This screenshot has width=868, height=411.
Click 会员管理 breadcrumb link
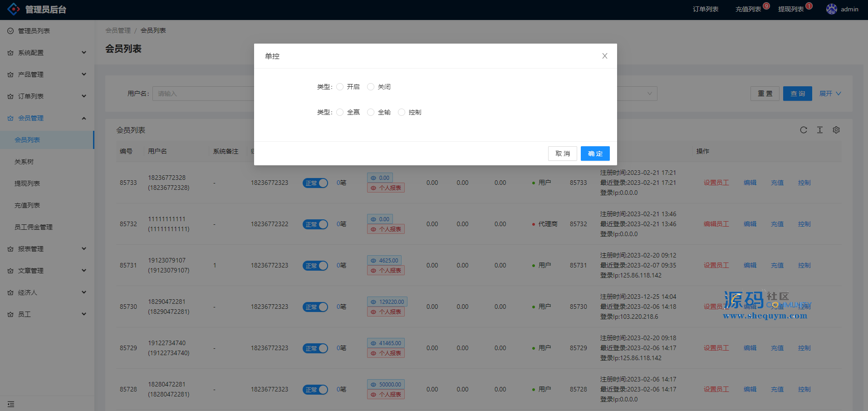click(x=118, y=30)
